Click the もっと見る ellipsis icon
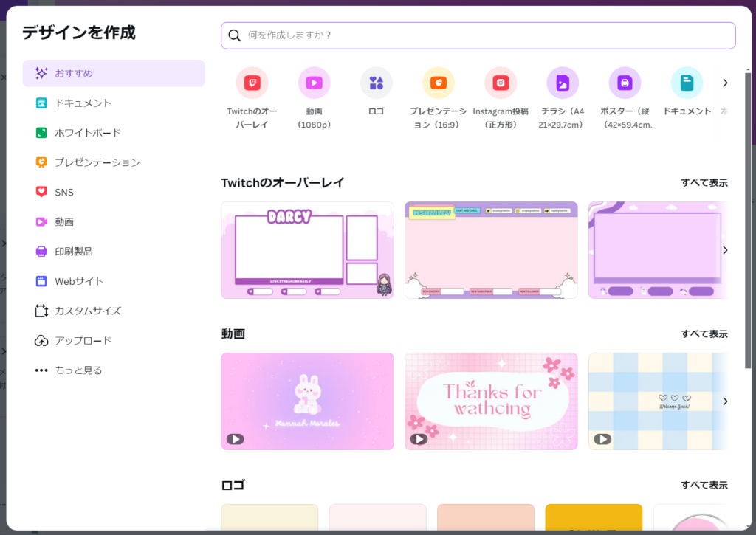The image size is (756, 535). click(42, 370)
